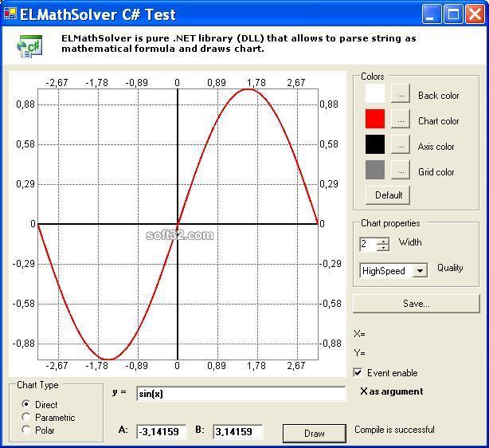
Task: Click the title bar application icon
Action: click(10, 14)
